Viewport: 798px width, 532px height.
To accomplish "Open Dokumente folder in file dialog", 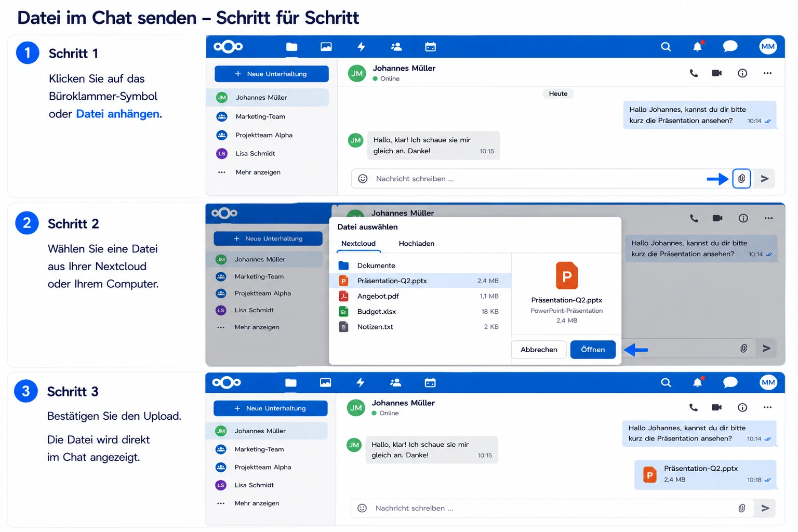I will coord(420,265).
